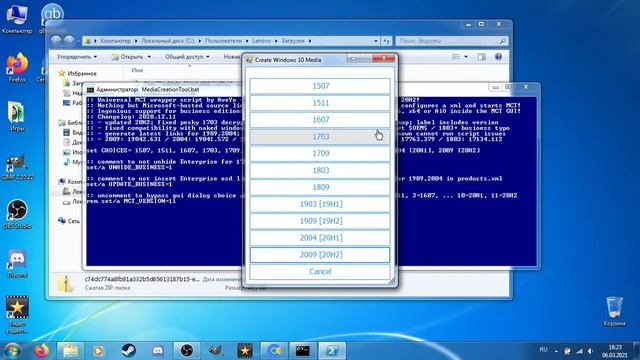
Task: Go forward in the Explorer window
Action: [x=69, y=40]
